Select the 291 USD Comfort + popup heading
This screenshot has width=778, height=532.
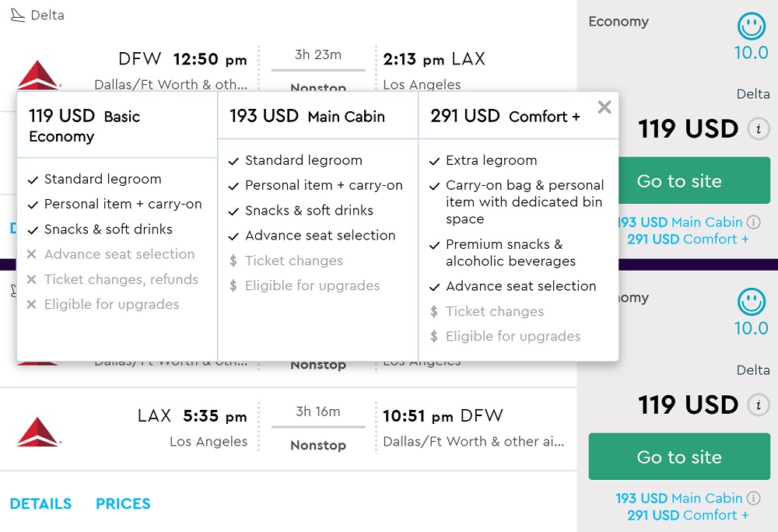[506, 117]
